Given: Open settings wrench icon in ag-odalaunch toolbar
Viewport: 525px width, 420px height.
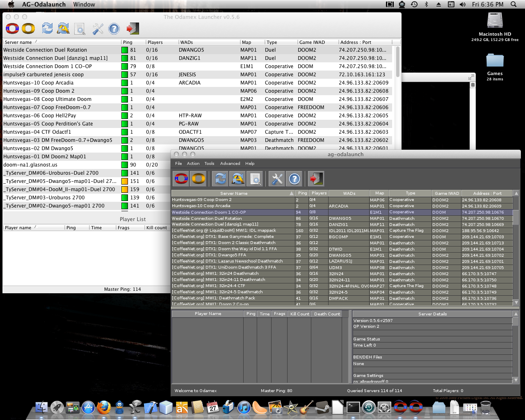Looking at the screenshot, I should point(277,179).
